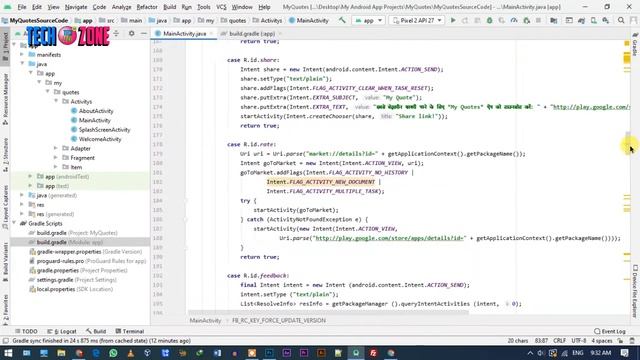Click the Stop button in toolbar
640x360 pixels.
click(x=538, y=20)
